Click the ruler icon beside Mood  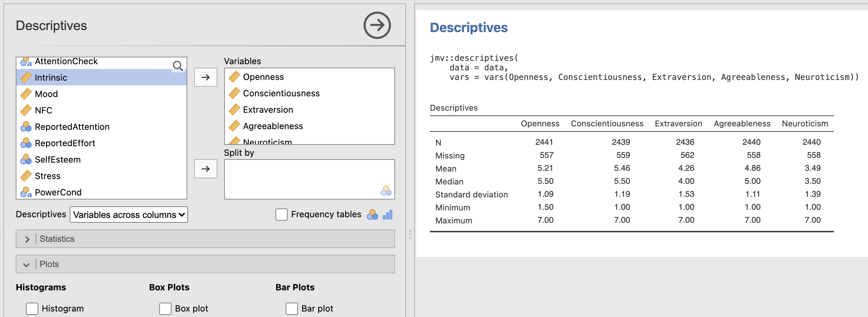coord(26,94)
